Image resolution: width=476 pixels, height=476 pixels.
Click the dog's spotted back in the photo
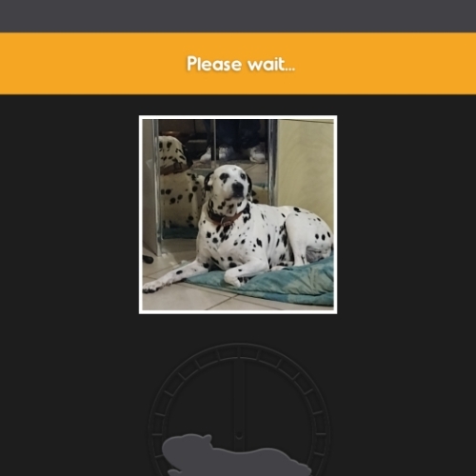(x=305, y=222)
